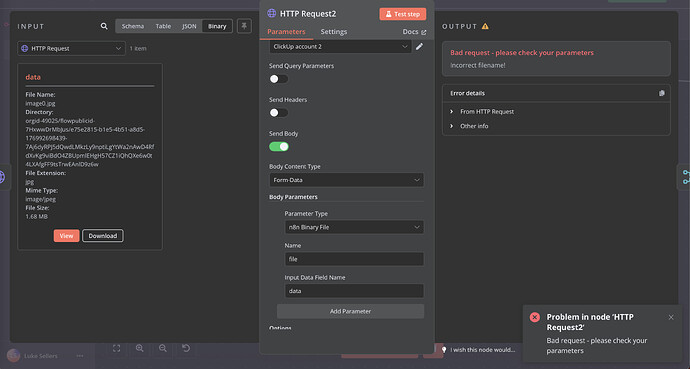690x369 pixels.
Task: Open user menu three dots
Action: coord(80,356)
